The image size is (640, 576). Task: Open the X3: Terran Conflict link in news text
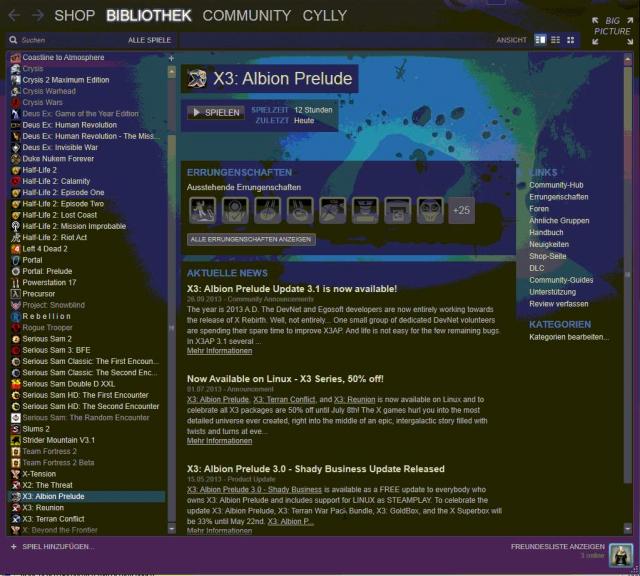click(x=284, y=400)
